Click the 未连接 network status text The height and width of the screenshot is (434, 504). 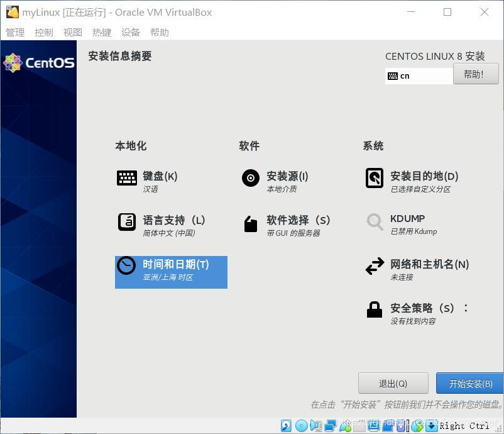[402, 277]
